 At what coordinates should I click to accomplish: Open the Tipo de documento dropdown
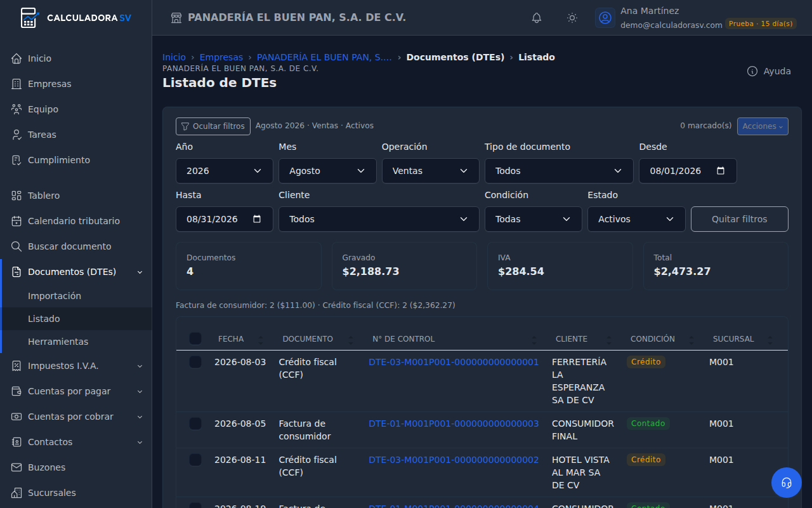559,171
